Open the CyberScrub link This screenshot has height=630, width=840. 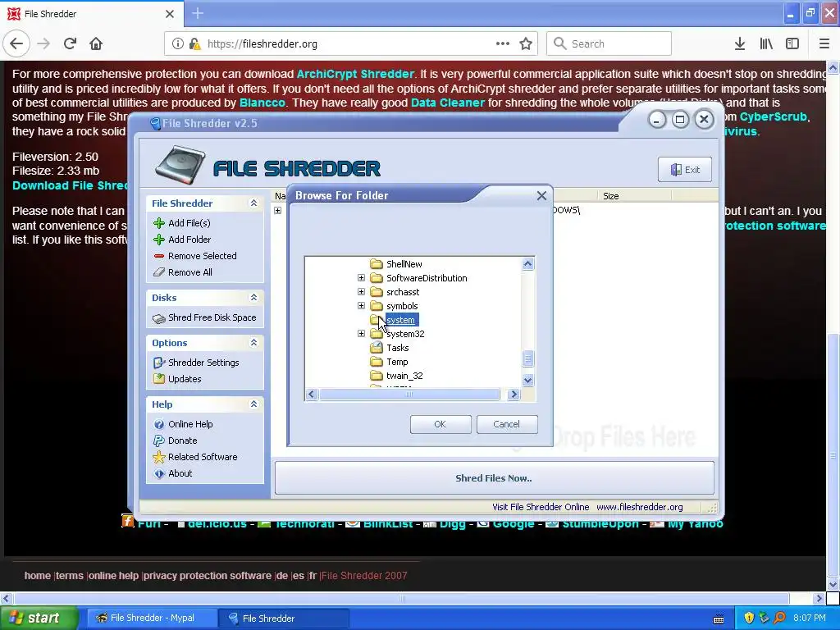tap(773, 116)
